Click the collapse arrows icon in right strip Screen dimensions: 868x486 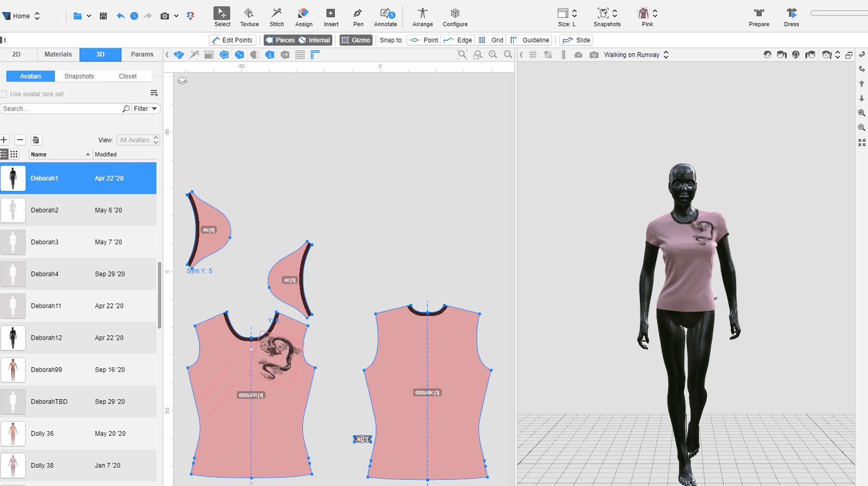[x=862, y=142]
